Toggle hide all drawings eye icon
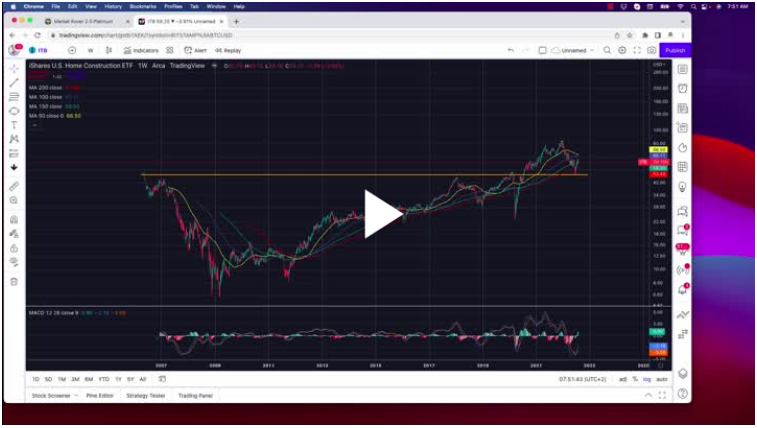This screenshot has height=428, width=757. [14, 262]
